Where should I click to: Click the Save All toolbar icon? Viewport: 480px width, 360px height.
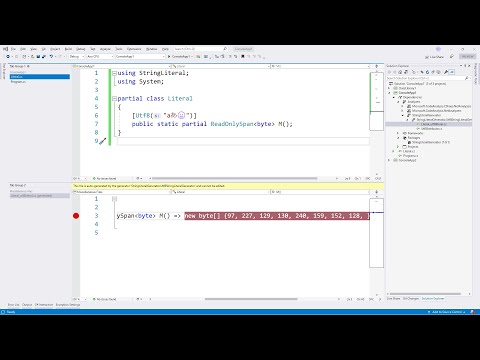click(43, 57)
